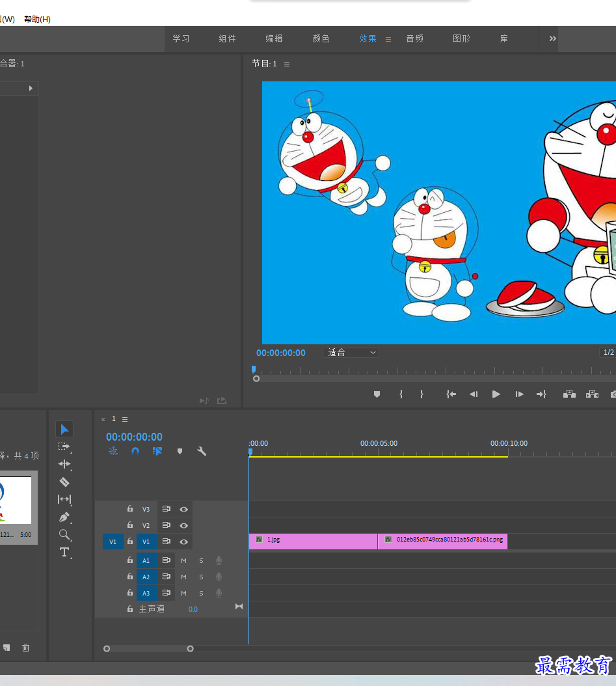The image size is (616, 686).
Task: Switch to the 库 workspace tab
Action: (x=503, y=38)
